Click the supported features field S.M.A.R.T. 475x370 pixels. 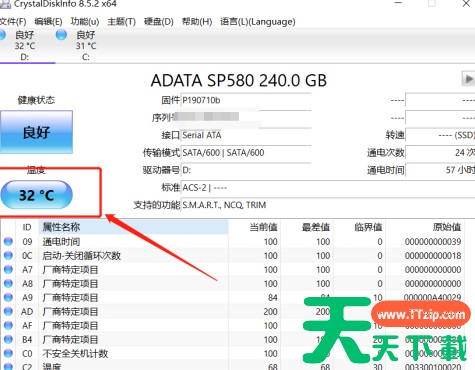328,205
